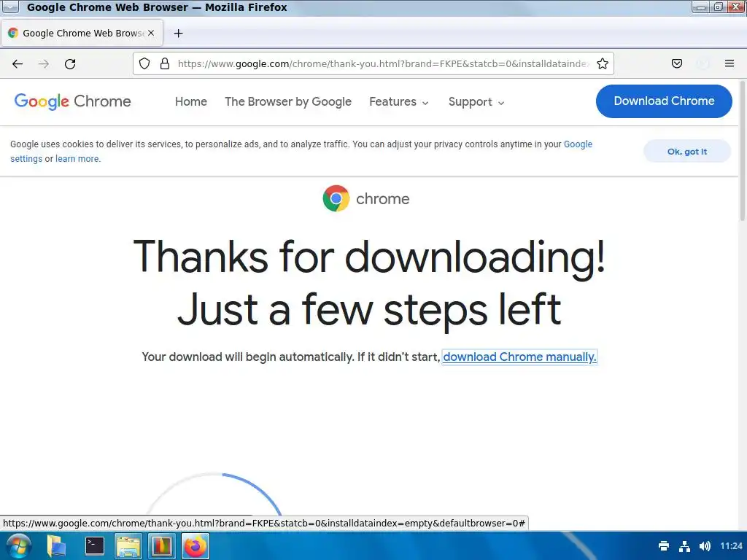Follow the learn more link
Viewport: 747px width, 560px height.
[77, 158]
